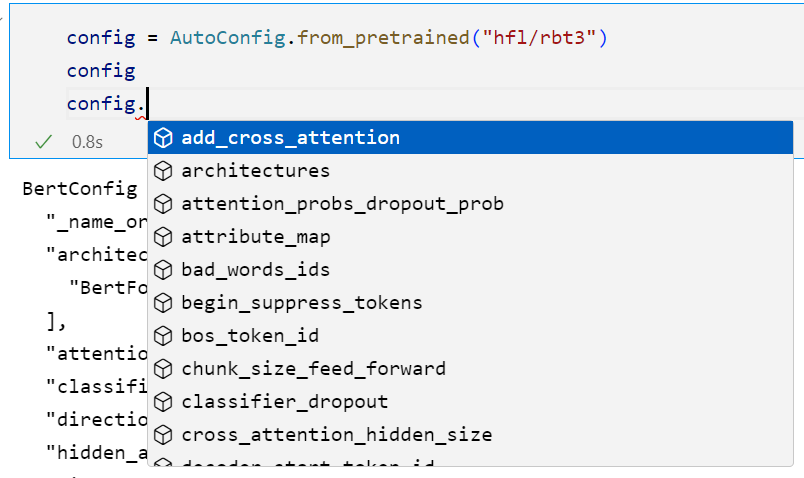Select attribute_map completion entry

click(255, 237)
